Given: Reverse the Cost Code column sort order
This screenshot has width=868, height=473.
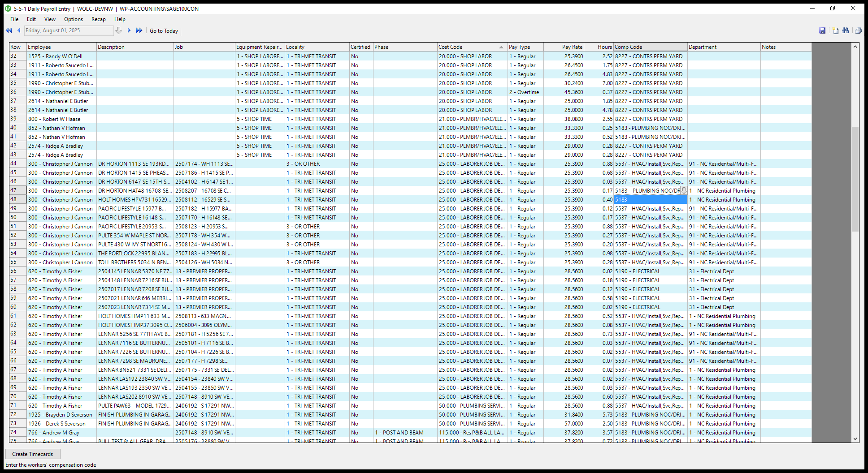Looking at the screenshot, I should (471, 47).
